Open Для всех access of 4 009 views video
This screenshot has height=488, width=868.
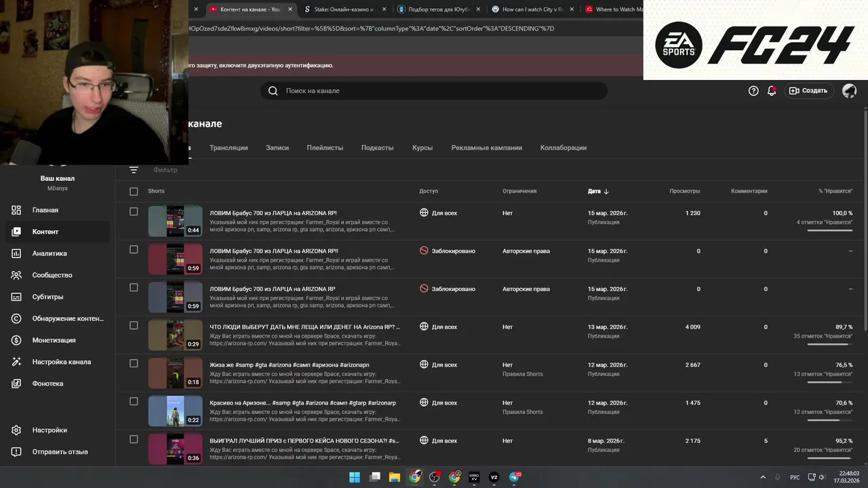(x=439, y=327)
